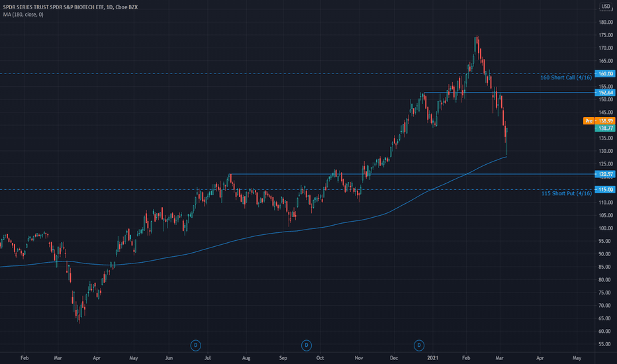The height and width of the screenshot is (364, 617).
Task: Click the 70.00 price axis label
Action: pos(606,305)
